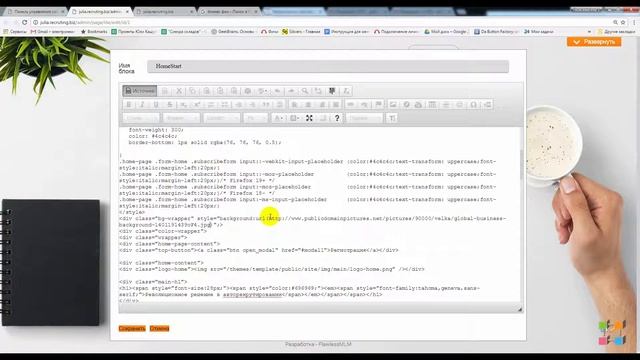Click the code line div class="color-wrapper"
The width and height of the screenshot is (640, 360).
(163, 231)
